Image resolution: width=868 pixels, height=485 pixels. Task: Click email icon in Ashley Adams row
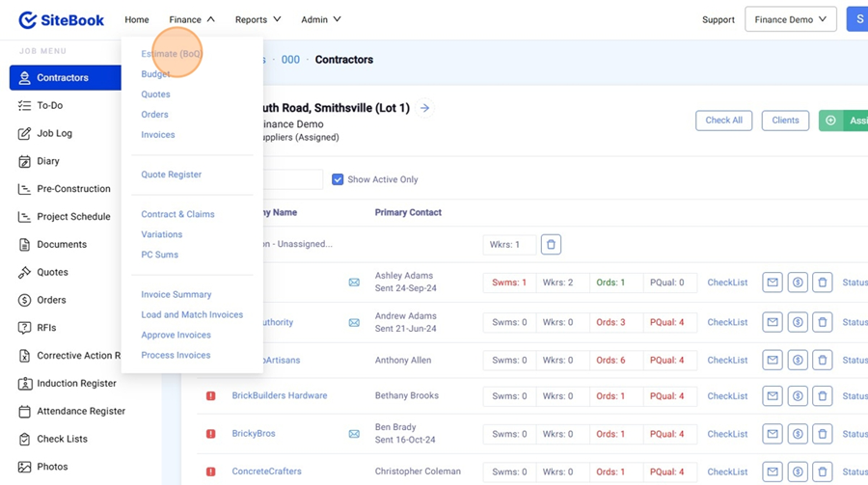coord(773,283)
